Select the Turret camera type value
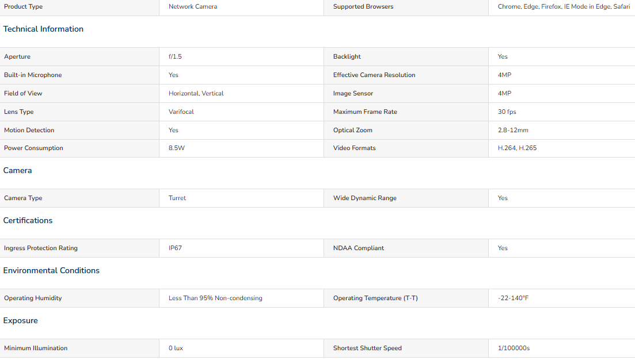 177,198
